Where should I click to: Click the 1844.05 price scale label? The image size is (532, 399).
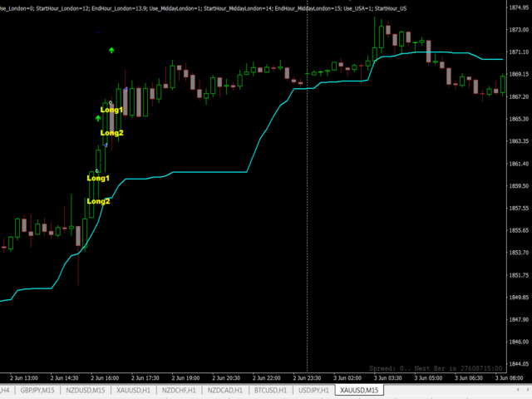(x=519, y=364)
